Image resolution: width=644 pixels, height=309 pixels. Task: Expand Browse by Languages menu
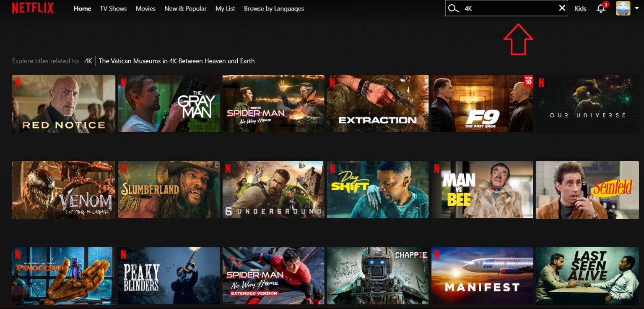click(273, 8)
